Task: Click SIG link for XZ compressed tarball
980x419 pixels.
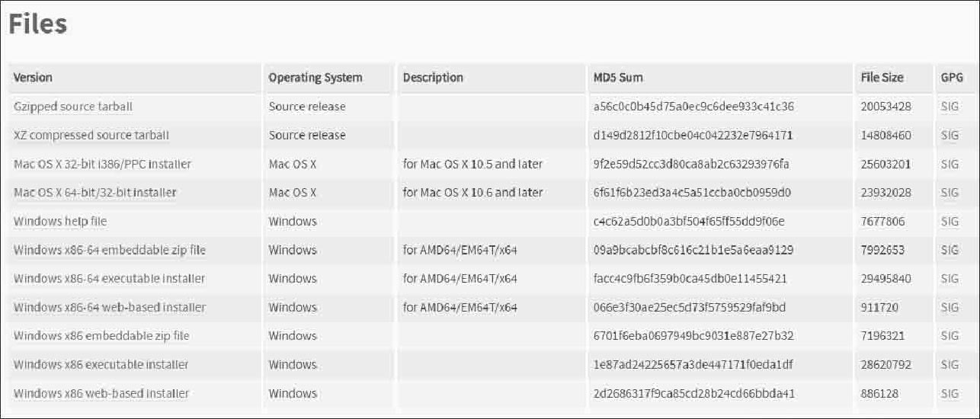Action: [950, 136]
